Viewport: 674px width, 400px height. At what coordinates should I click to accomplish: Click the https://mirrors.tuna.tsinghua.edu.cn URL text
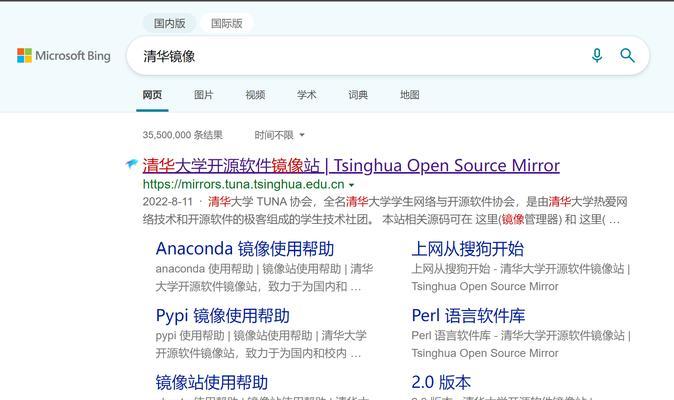(243, 185)
